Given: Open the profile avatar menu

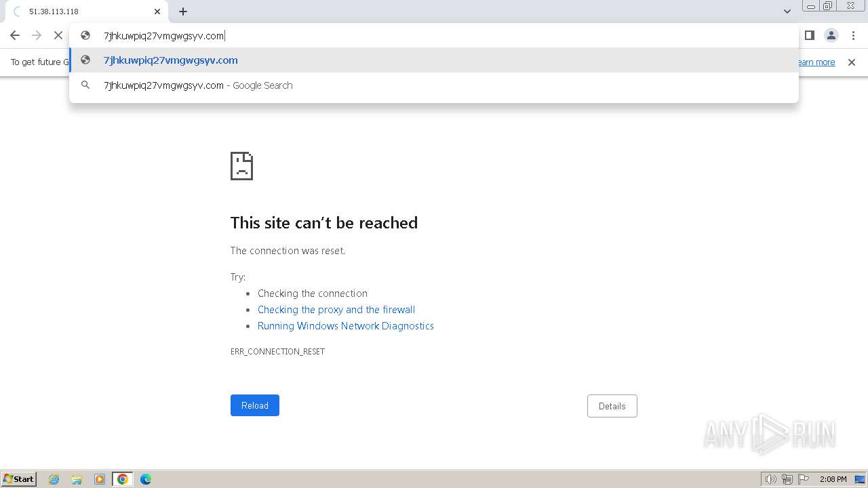Looking at the screenshot, I should click(x=831, y=35).
